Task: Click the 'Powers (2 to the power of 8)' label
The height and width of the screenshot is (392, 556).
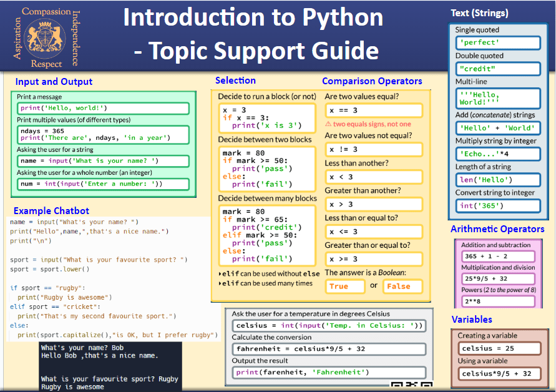Action: pyautogui.click(x=499, y=290)
